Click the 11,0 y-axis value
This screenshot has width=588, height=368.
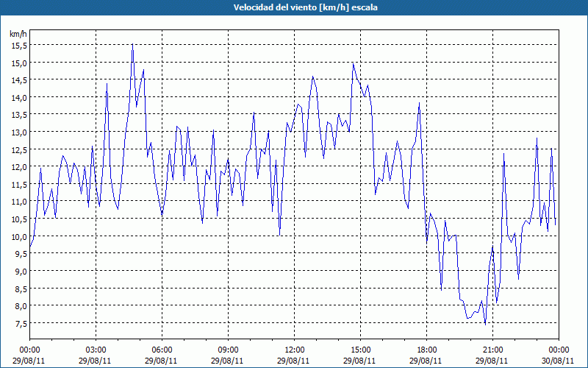click(x=20, y=202)
